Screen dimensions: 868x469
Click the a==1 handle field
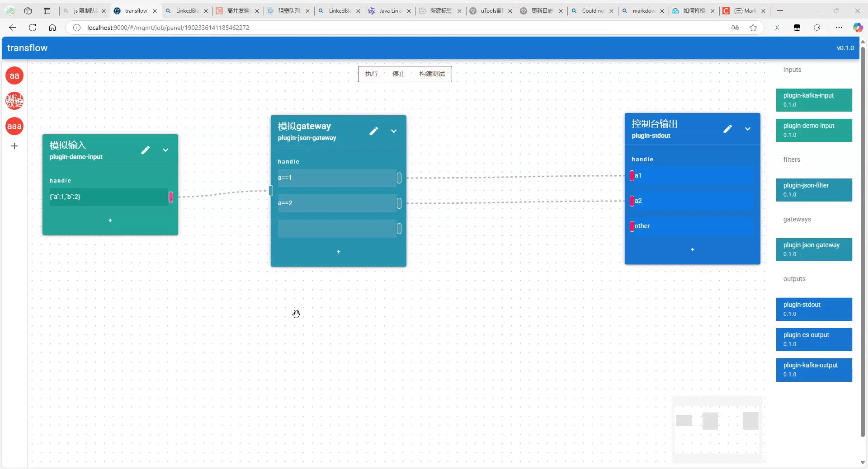(x=337, y=178)
